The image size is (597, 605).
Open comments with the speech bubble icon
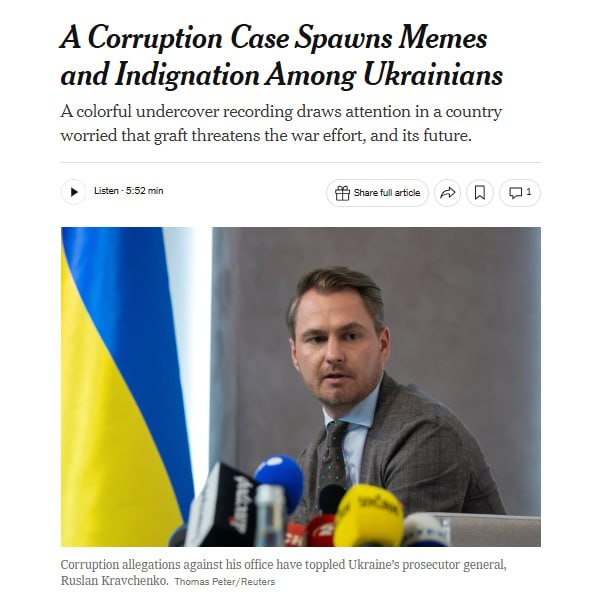515,193
